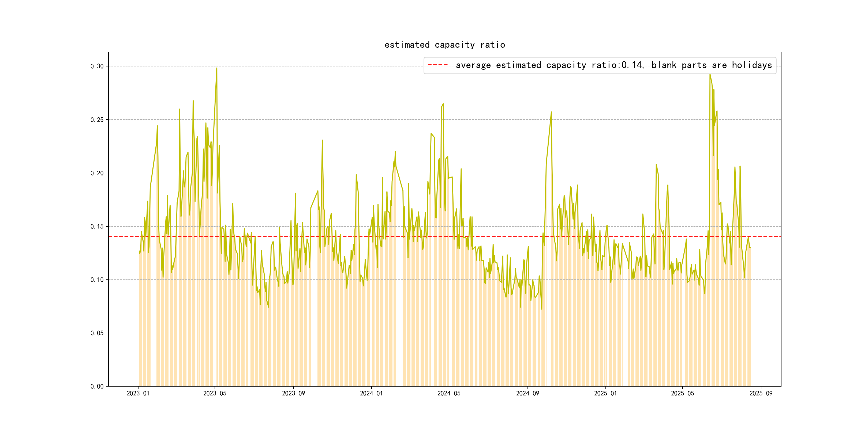
Task: Click the 0.10 y-axis tick label
Action: click(97, 280)
